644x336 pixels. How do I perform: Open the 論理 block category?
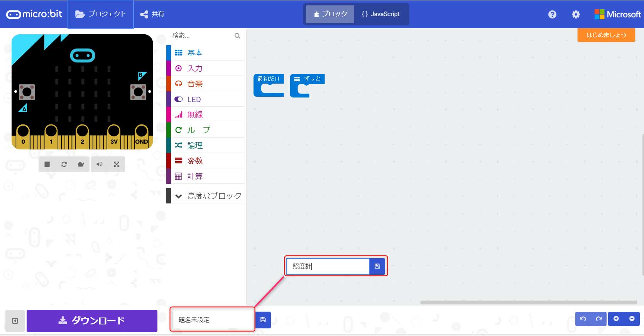206,145
